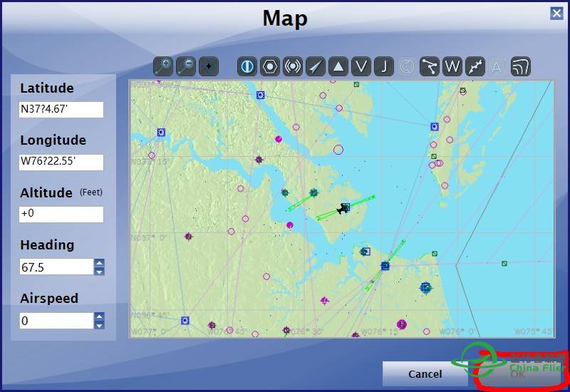The height and width of the screenshot is (392, 570).
Task: Click the ILS feather icon in toolbar
Action: tap(316, 67)
